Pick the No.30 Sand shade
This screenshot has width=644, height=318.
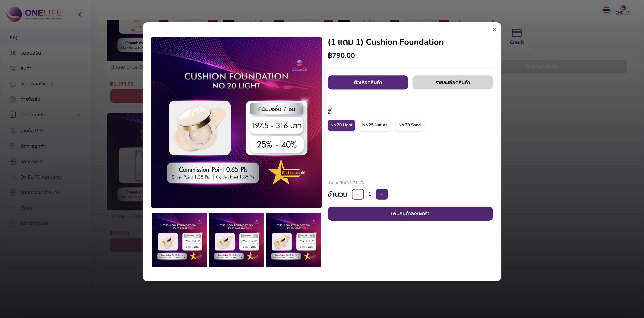[409, 125]
